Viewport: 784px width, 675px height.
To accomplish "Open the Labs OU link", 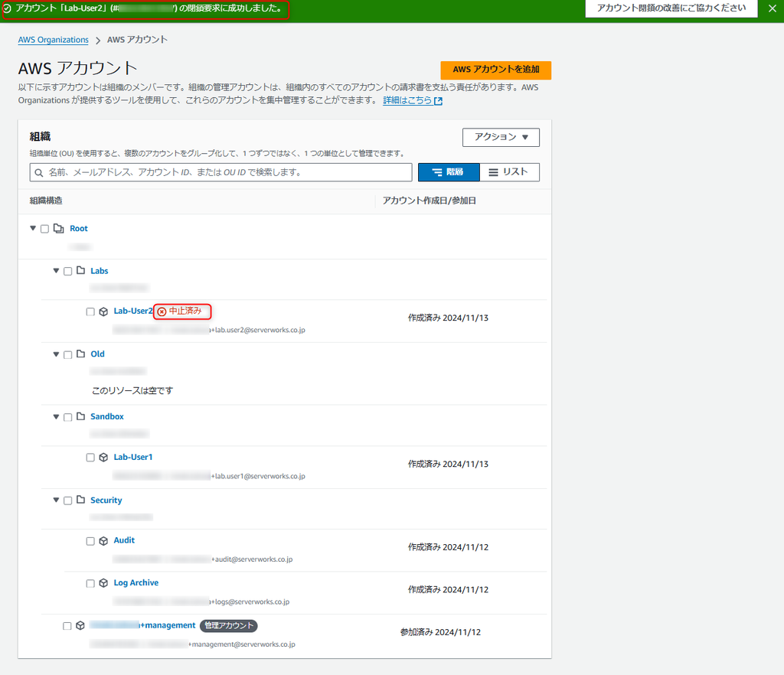I will coord(99,271).
